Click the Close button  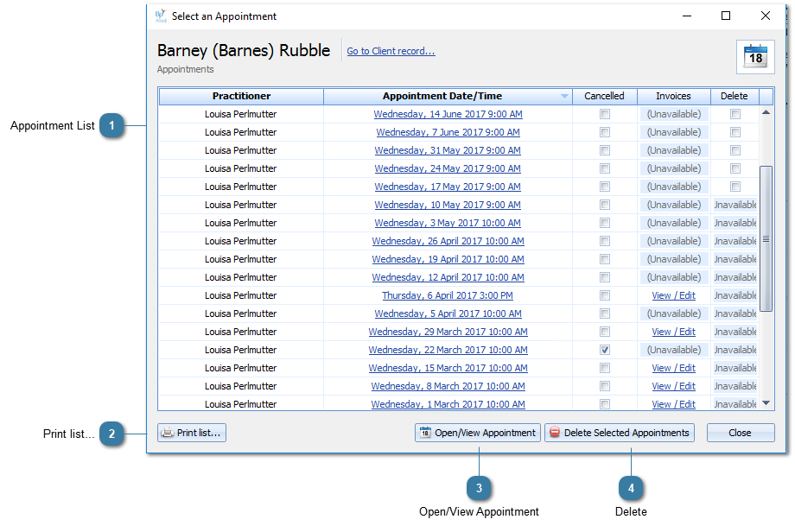click(741, 433)
